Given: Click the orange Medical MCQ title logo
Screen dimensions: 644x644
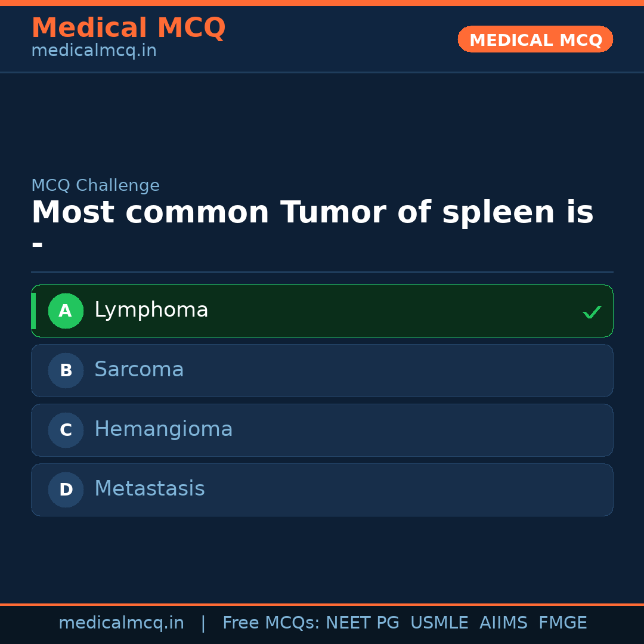Looking at the screenshot, I should 128,28.
